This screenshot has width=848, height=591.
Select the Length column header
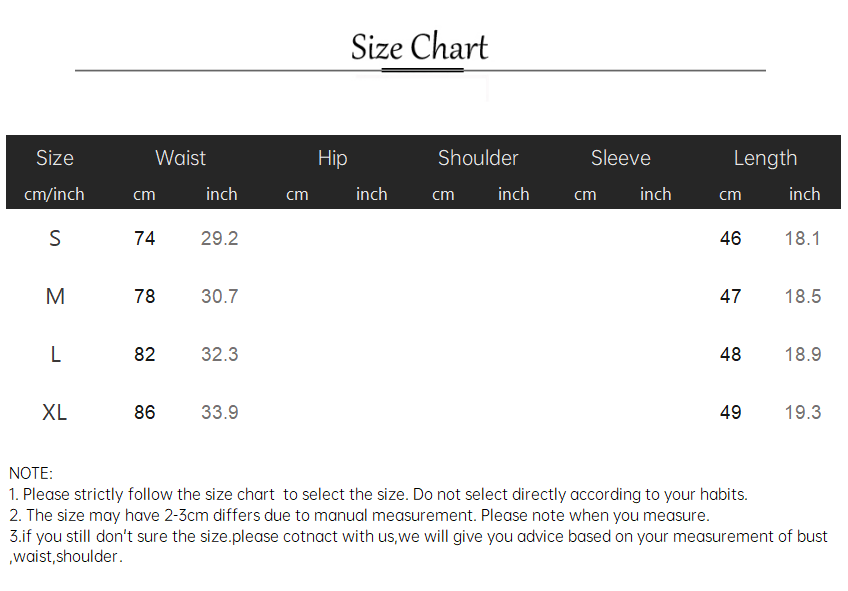(x=765, y=158)
